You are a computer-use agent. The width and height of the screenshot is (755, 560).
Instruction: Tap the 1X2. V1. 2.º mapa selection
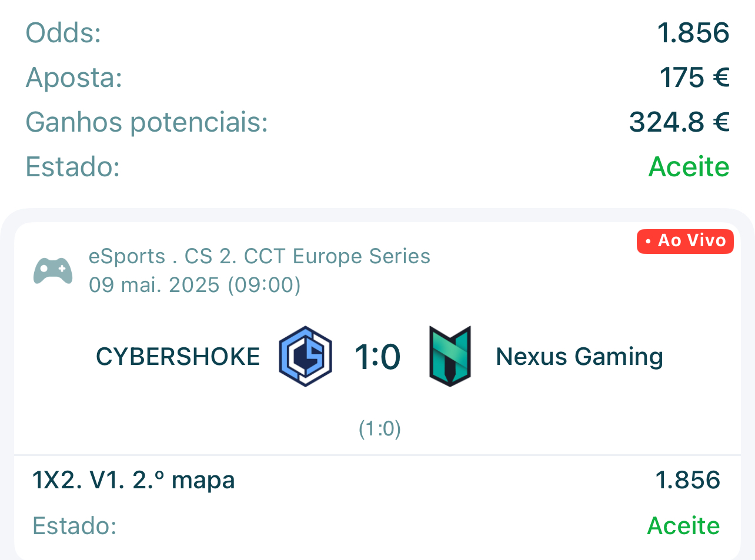(x=133, y=481)
